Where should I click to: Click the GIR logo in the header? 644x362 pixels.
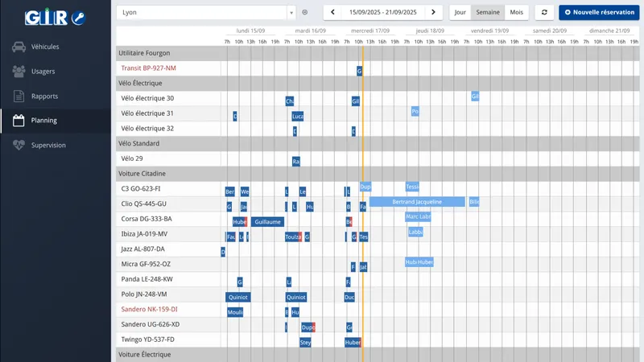54,16
